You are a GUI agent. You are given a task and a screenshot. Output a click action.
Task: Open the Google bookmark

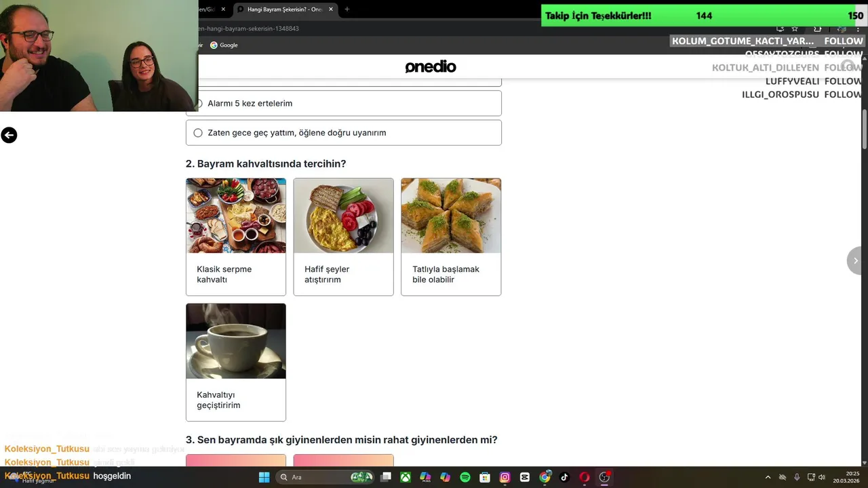point(224,45)
